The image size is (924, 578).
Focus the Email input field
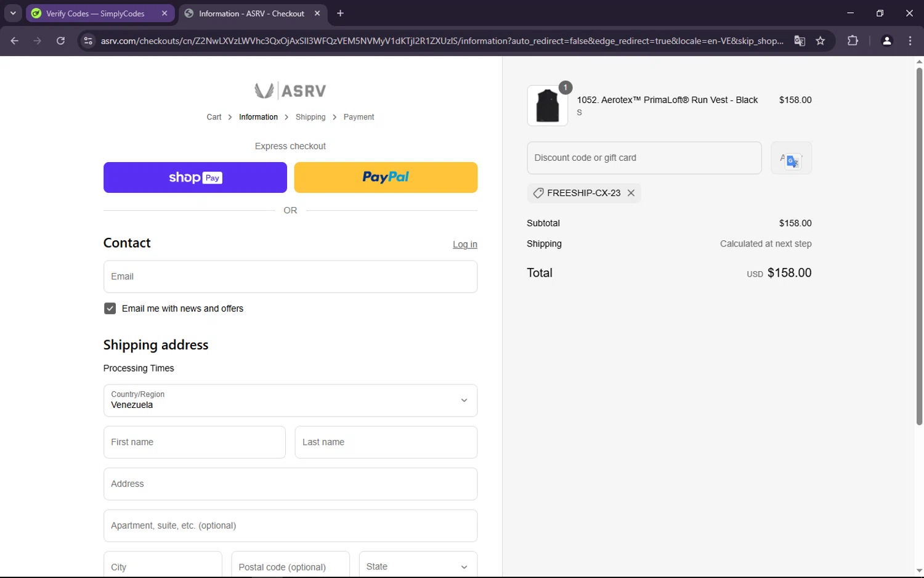click(290, 277)
